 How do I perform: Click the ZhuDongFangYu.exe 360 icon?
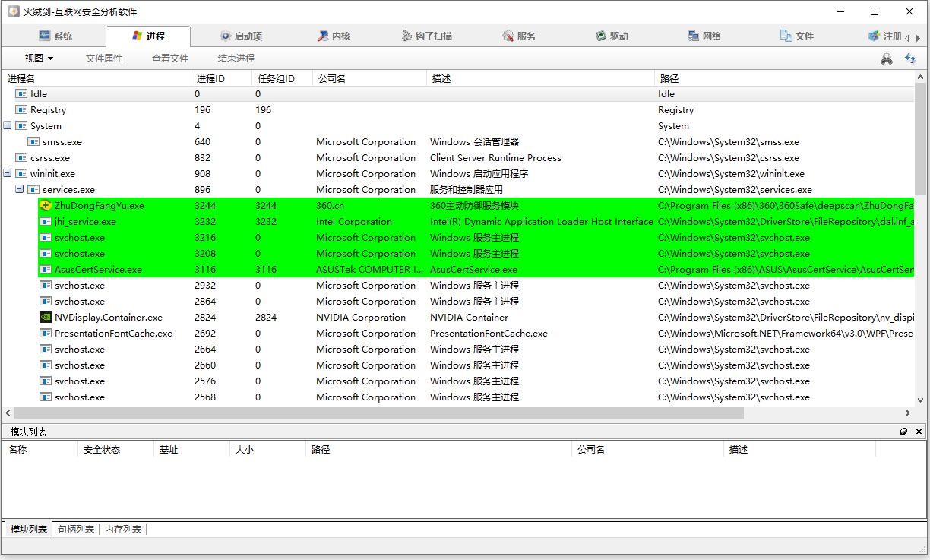46,206
